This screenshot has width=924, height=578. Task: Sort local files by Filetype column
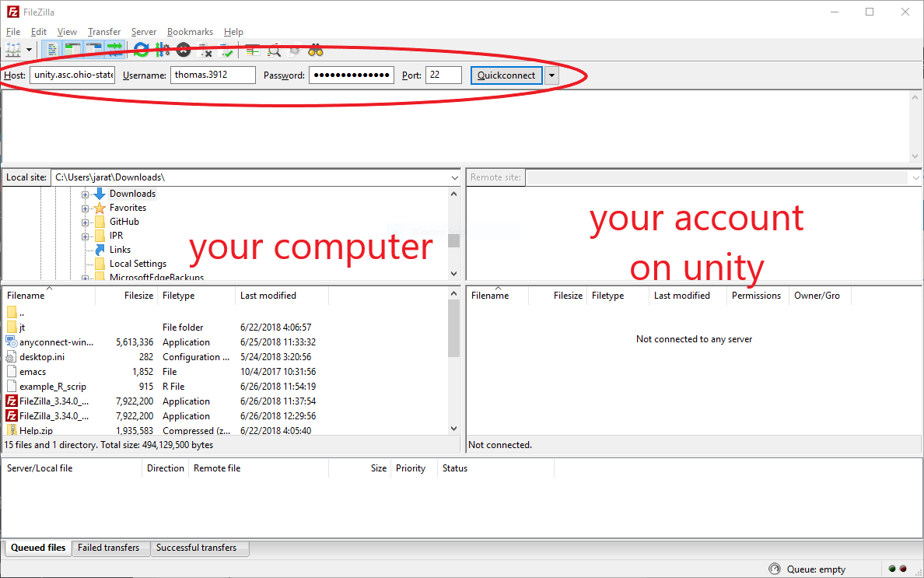pyautogui.click(x=197, y=296)
